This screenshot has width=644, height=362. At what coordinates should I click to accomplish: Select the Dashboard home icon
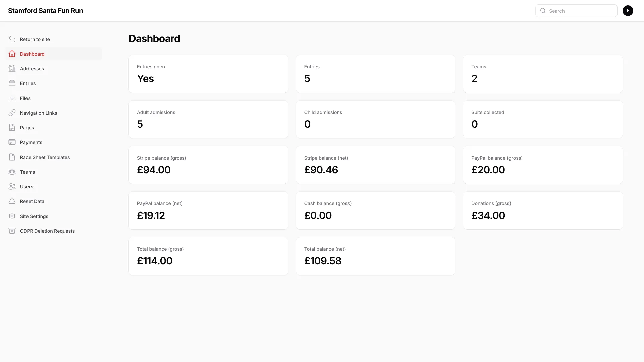pos(12,54)
